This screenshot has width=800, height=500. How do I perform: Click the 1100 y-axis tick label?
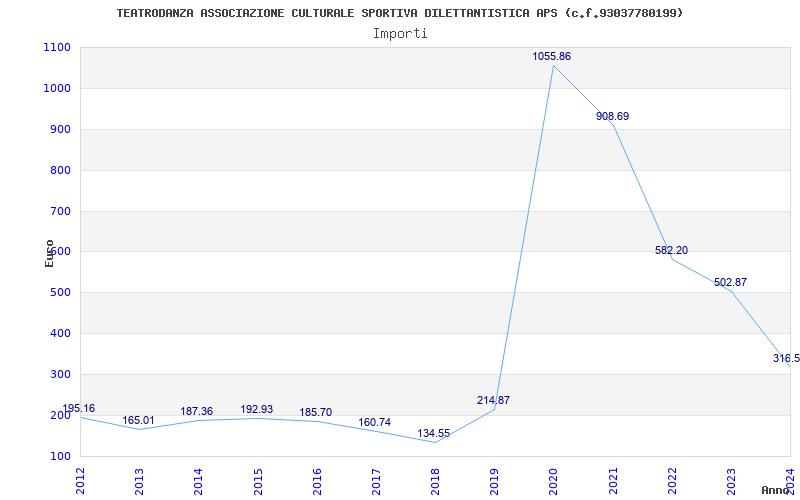[x=57, y=47]
